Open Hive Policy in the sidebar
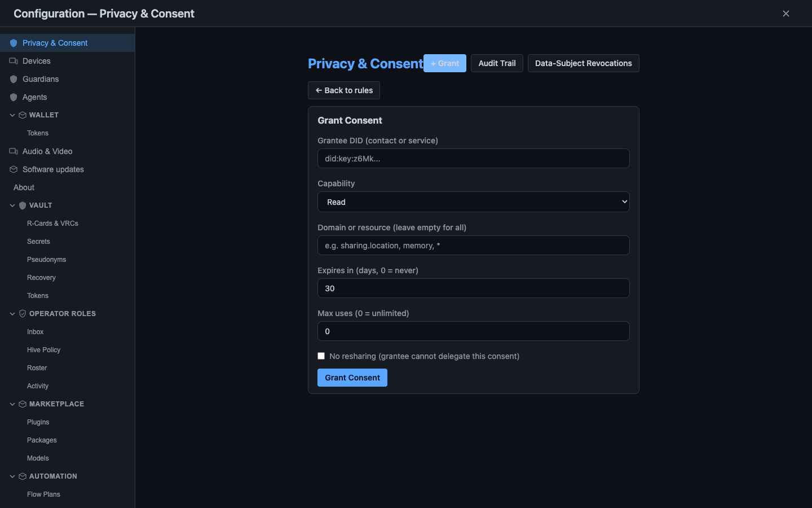 (x=43, y=350)
